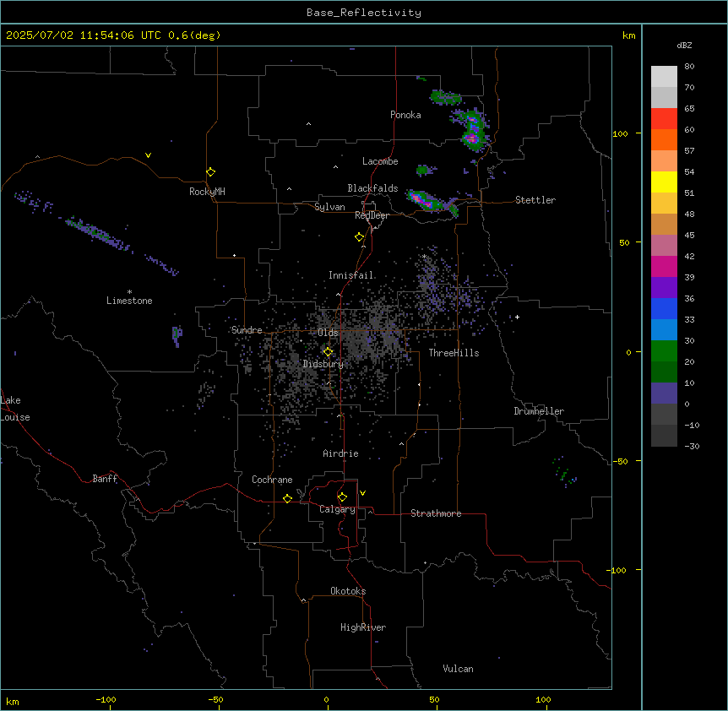Click the -100 tick on bottom axis

tap(106, 699)
